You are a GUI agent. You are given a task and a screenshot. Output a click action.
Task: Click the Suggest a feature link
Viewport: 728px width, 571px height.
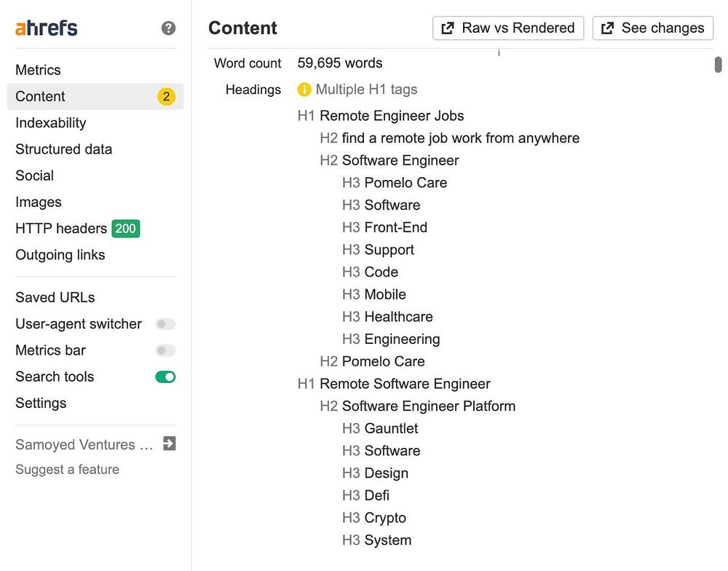67,469
